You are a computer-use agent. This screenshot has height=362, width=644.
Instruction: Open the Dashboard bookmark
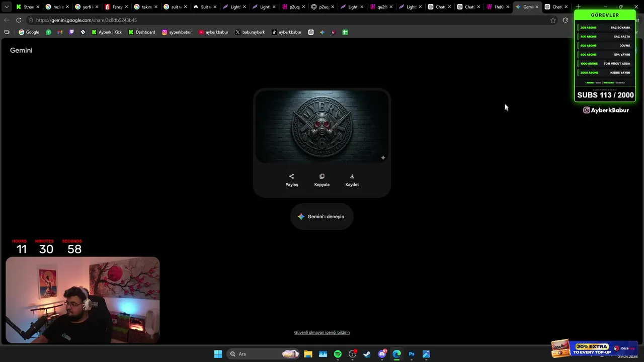coord(141,32)
